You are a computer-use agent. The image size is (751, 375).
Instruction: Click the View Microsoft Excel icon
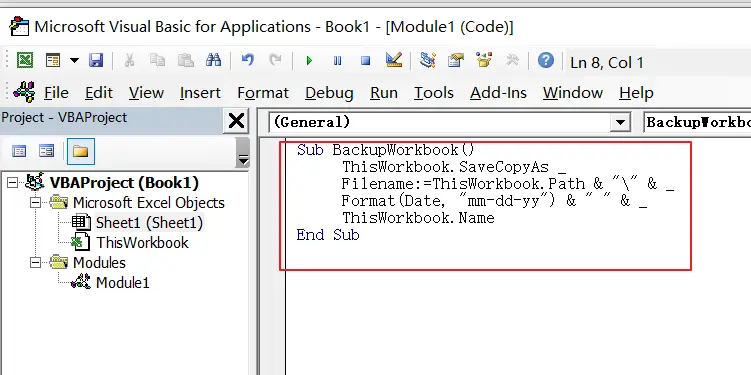point(25,60)
